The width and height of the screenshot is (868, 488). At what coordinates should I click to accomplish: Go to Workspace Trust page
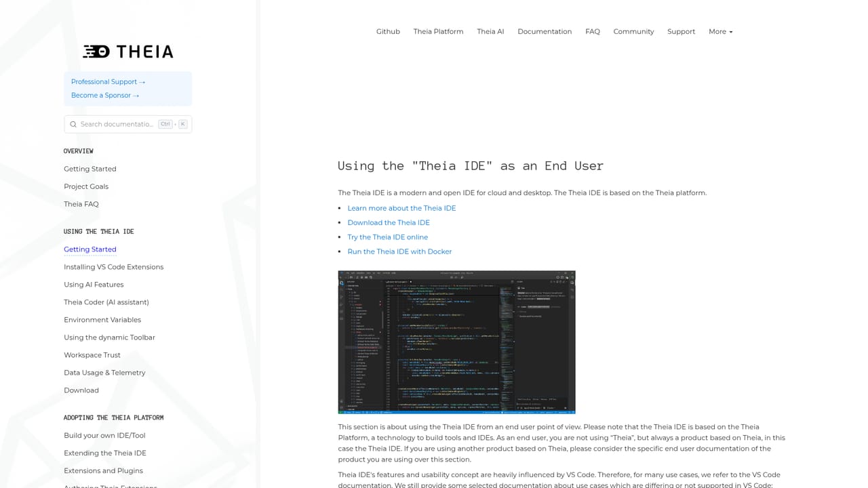pos(92,355)
